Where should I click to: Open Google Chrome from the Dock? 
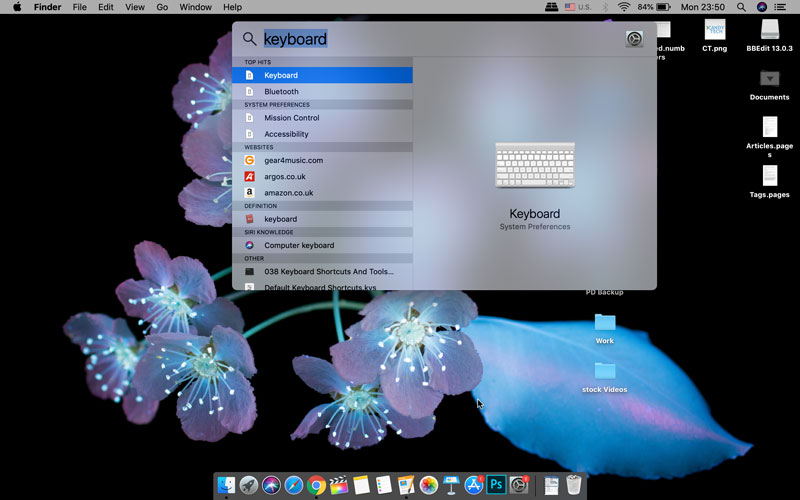click(x=316, y=485)
